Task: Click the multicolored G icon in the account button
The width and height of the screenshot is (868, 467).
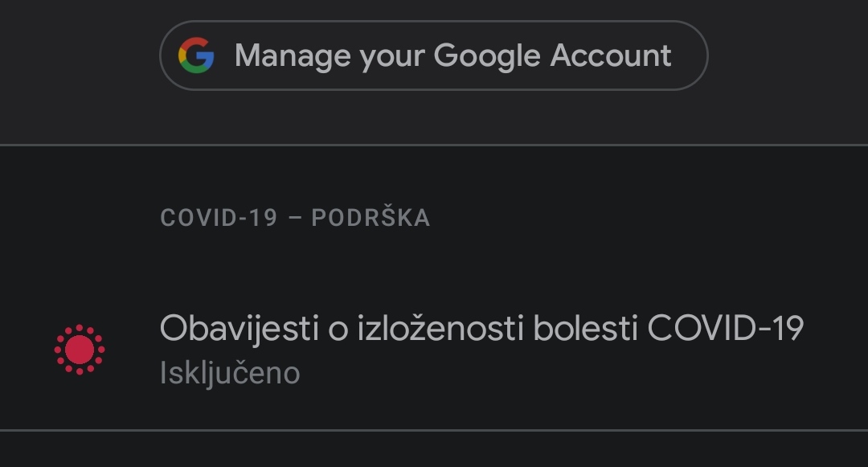Action: pyautogui.click(x=196, y=55)
